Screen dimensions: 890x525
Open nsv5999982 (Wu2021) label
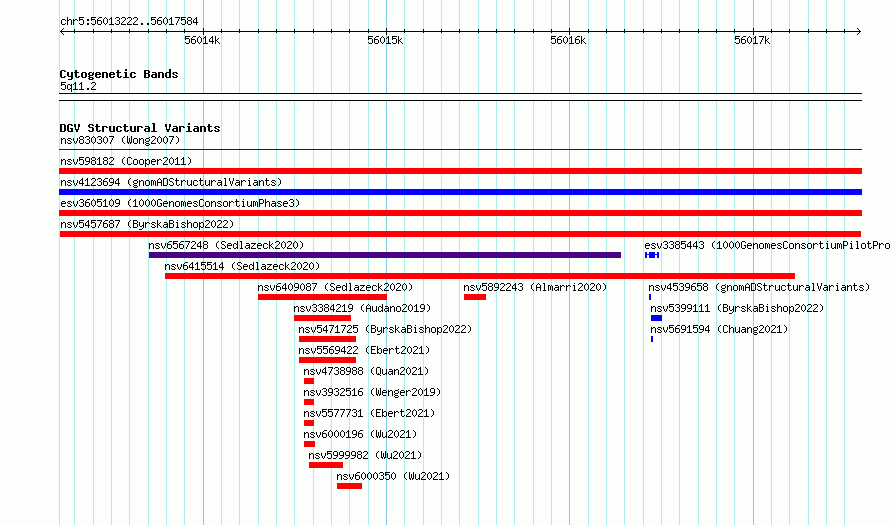click(366, 455)
